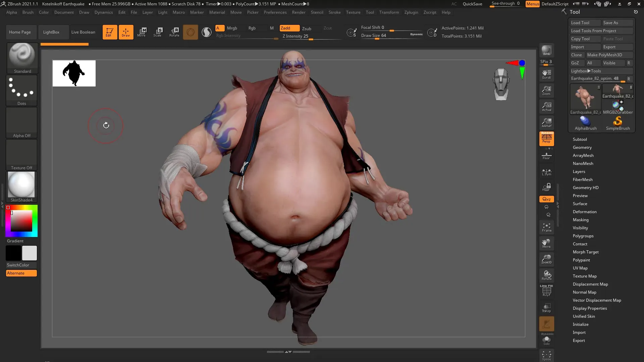Expand the Subtool palette section
Screen dimensions: 644x362
click(x=580, y=139)
